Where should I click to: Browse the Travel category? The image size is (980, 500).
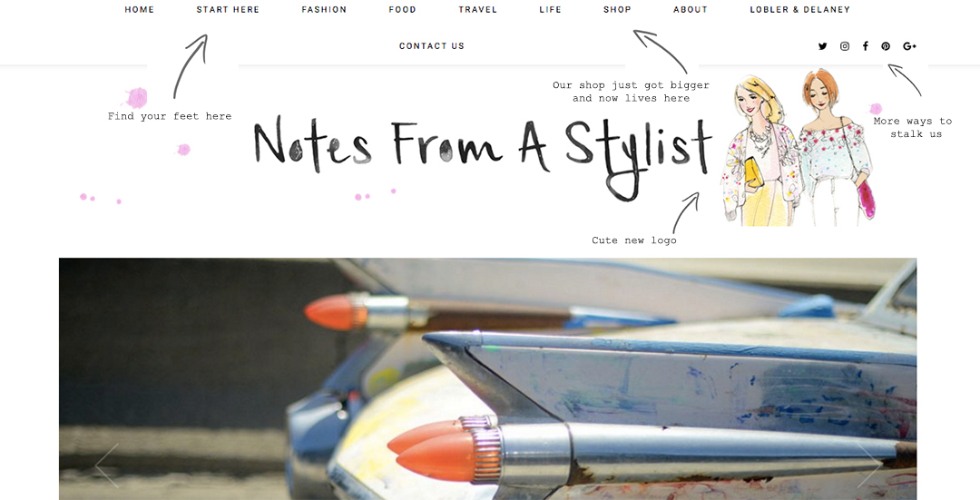[x=477, y=9]
